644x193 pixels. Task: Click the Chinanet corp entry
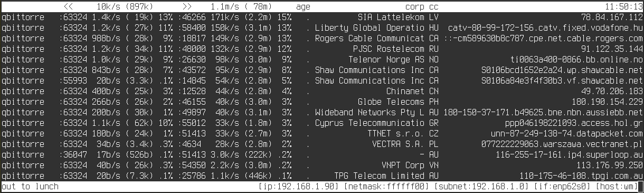tap(405, 91)
